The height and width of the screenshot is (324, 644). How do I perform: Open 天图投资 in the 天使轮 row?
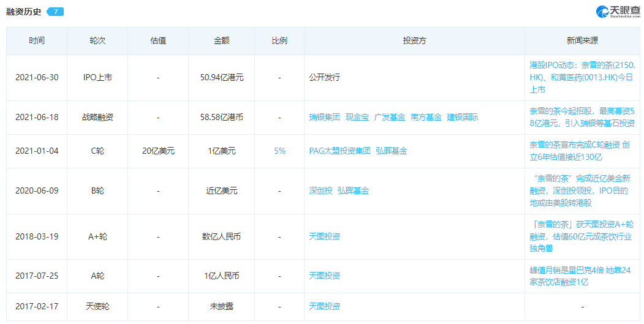coord(325,307)
